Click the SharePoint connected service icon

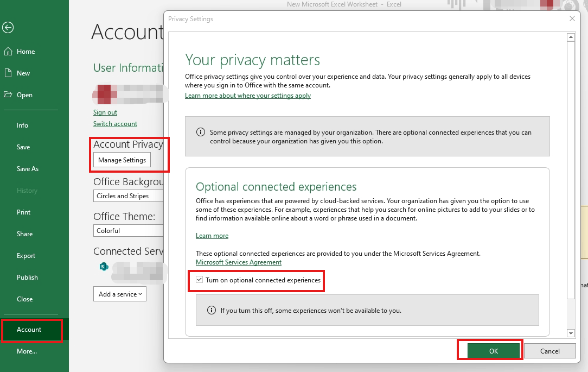pos(104,267)
